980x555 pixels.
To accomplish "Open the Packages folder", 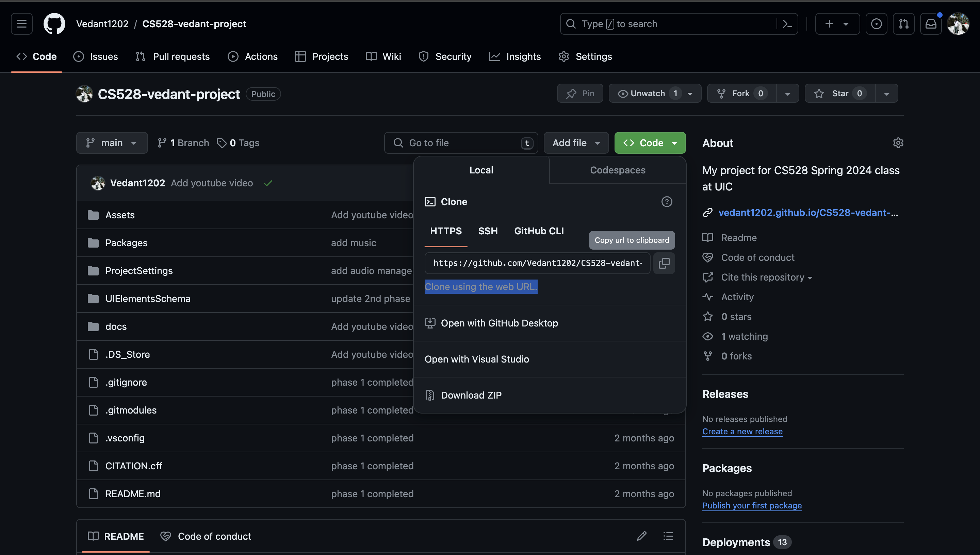I will point(126,243).
